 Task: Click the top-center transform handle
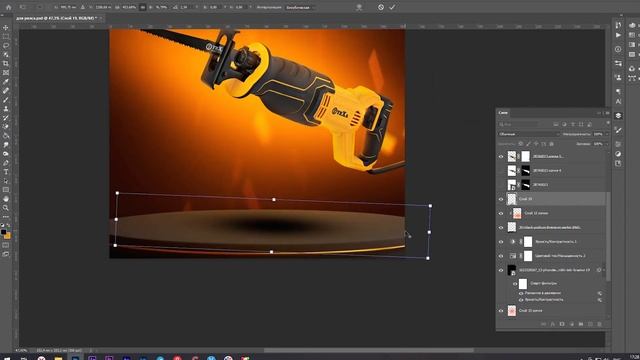coord(274,200)
